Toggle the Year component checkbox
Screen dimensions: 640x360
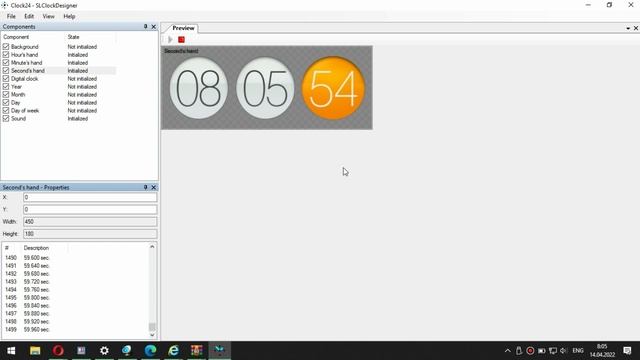tap(6, 87)
